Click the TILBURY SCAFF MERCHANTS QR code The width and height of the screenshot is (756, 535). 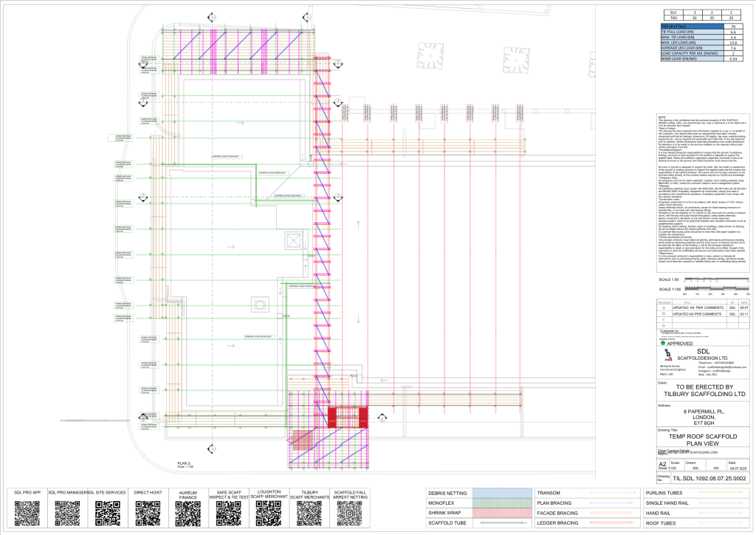pyautogui.click(x=309, y=514)
